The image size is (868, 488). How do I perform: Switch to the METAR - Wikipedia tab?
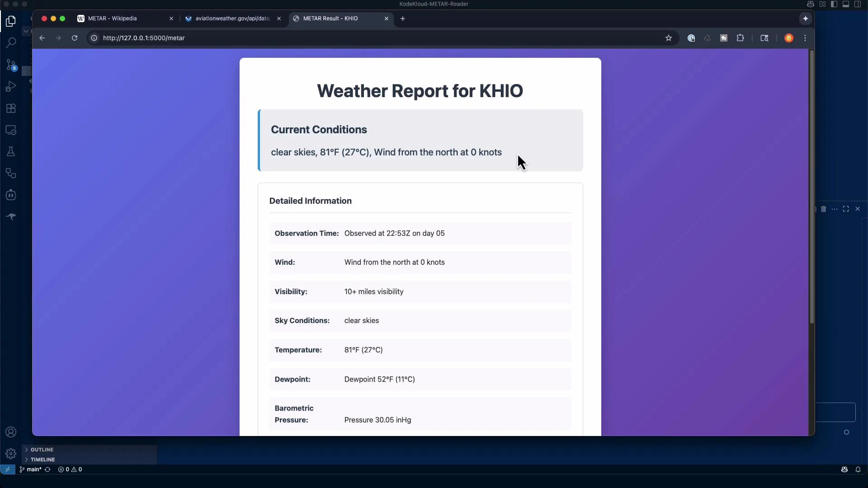click(112, 19)
